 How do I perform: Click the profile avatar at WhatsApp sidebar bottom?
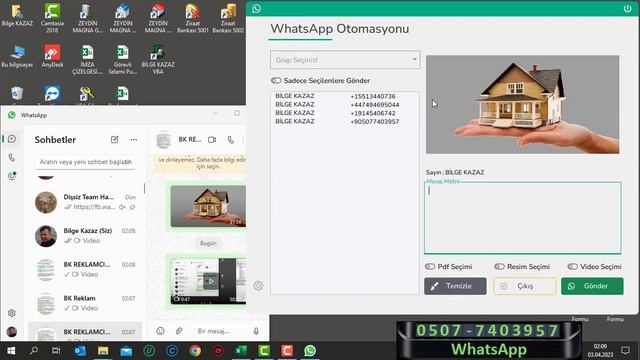(12, 331)
